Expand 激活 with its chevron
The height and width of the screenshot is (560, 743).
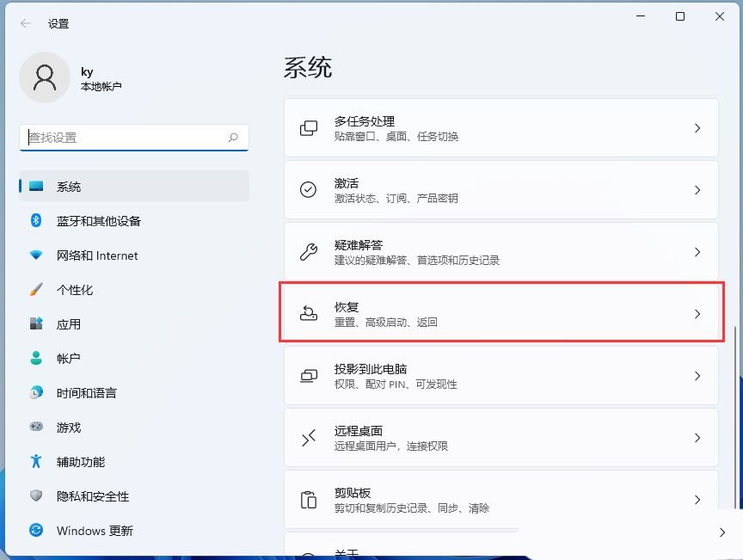tap(697, 189)
